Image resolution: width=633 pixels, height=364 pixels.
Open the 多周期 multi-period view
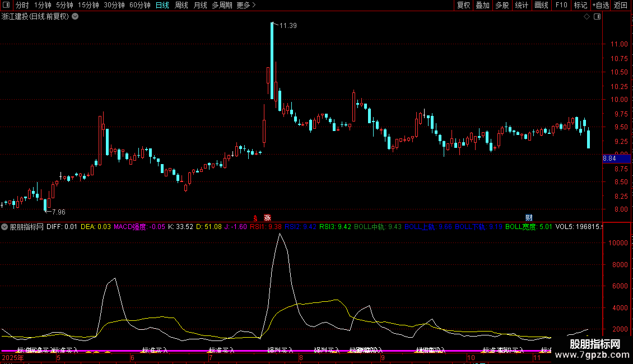point(222,5)
